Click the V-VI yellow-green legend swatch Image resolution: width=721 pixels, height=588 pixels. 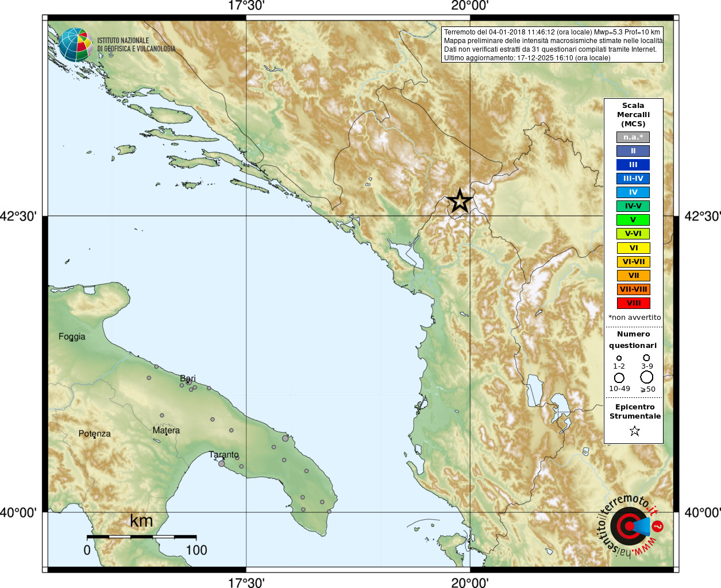pyautogui.click(x=633, y=234)
